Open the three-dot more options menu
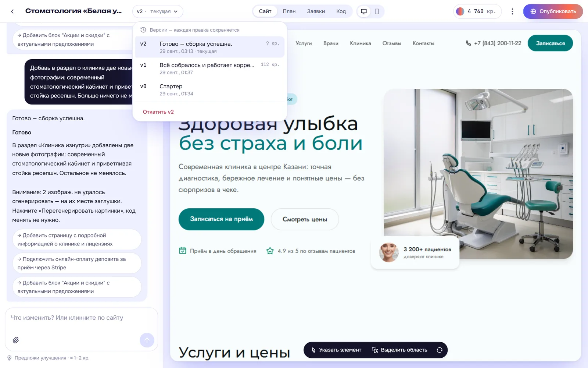 (x=512, y=11)
